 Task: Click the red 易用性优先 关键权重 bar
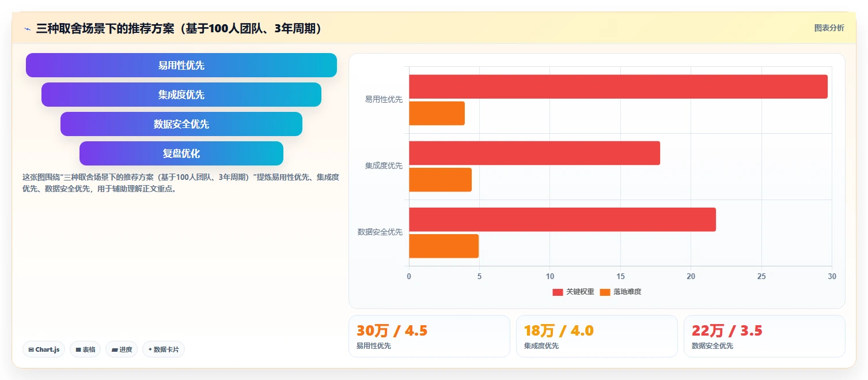coord(618,86)
